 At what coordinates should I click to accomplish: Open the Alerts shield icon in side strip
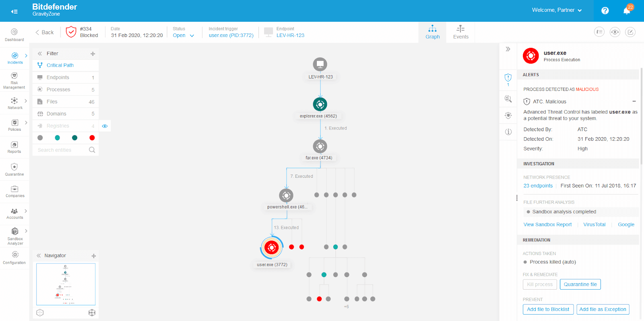(508, 79)
